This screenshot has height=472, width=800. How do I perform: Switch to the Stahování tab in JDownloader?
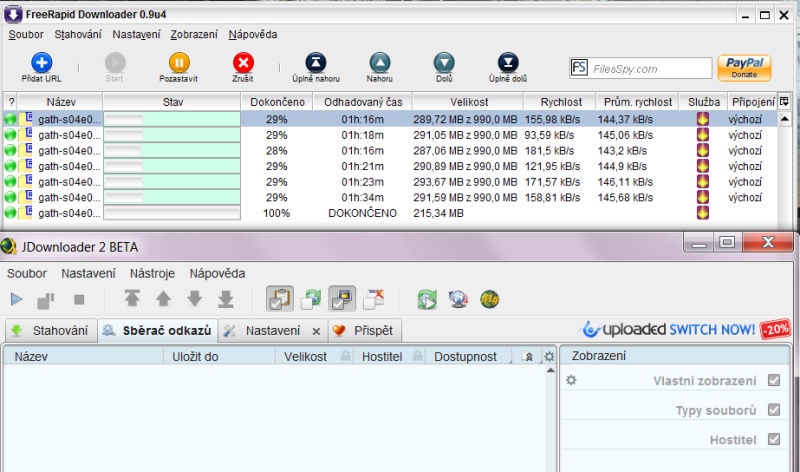click(51, 331)
